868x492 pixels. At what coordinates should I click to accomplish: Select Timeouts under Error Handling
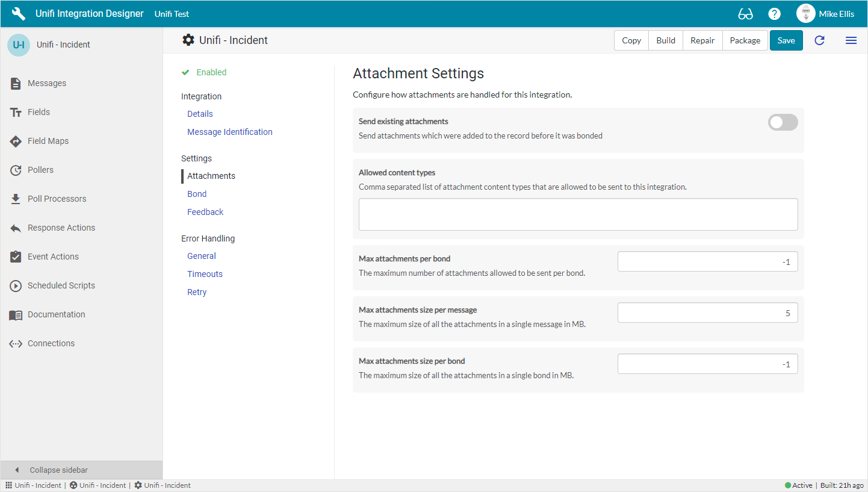(x=205, y=274)
